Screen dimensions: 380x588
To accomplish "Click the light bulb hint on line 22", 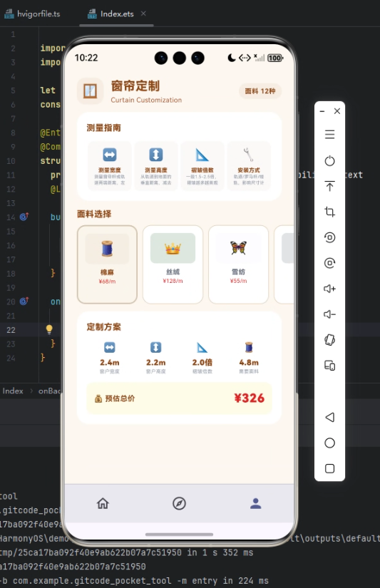I will pyautogui.click(x=49, y=329).
